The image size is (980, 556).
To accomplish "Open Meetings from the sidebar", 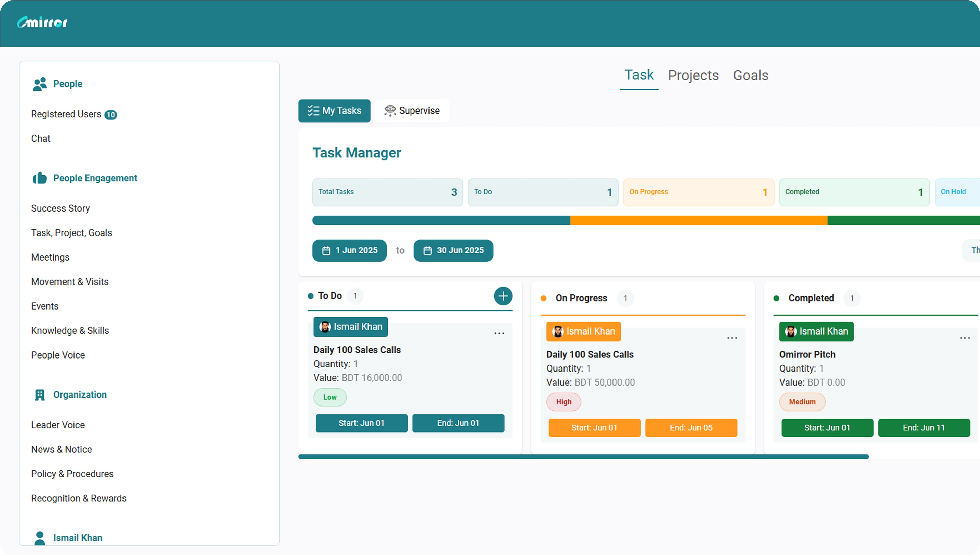I will click(50, 257).
